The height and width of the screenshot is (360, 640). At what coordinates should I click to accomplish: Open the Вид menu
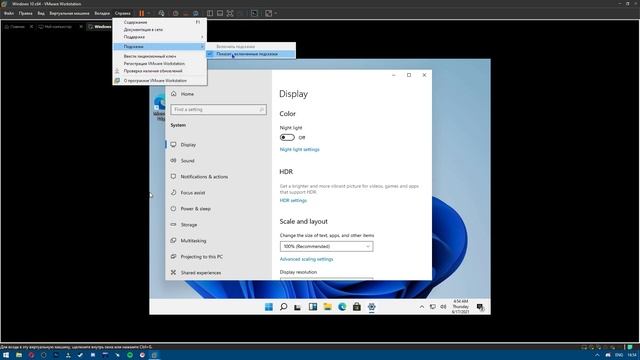click(41, 13)
